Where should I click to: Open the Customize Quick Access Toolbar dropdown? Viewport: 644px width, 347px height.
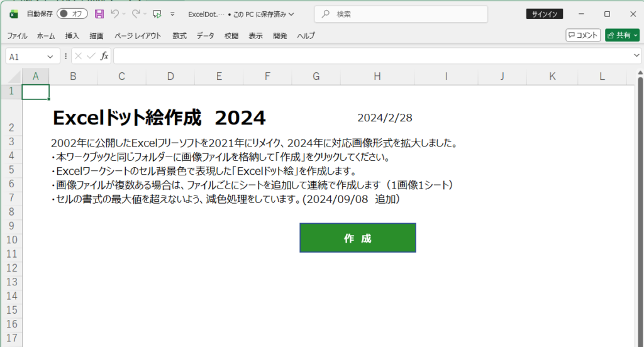click(172, 14)
